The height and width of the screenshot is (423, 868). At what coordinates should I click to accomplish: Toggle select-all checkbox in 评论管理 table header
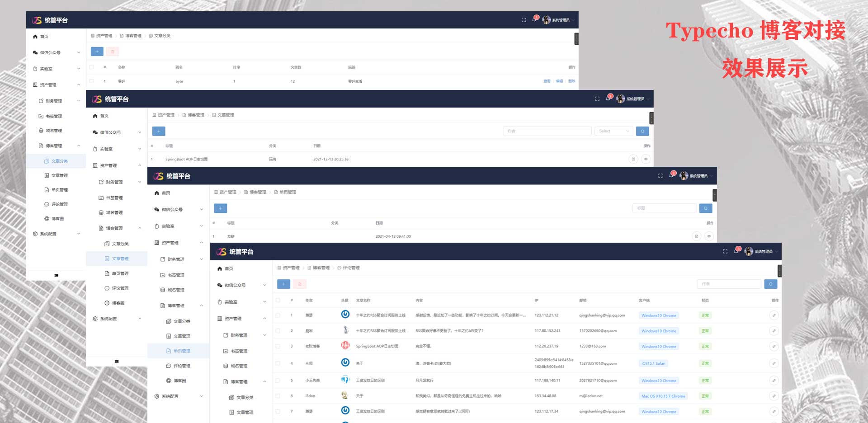[278, 300]
